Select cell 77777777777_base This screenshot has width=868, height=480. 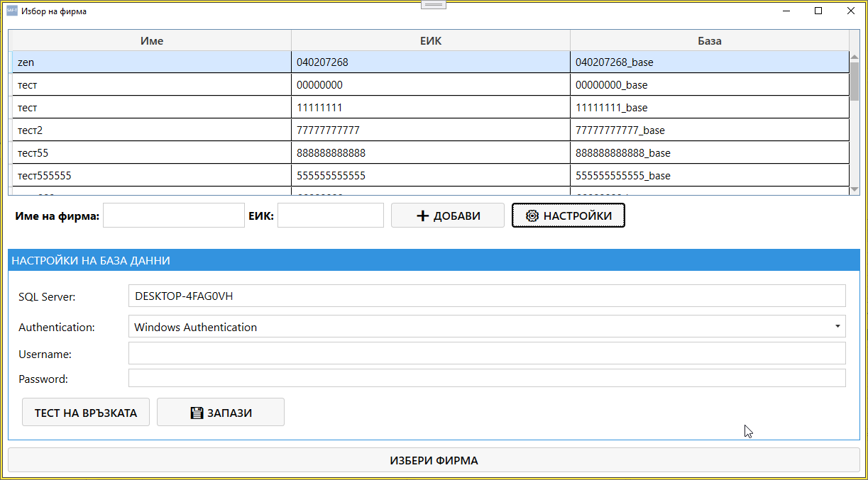tap(709, 130)
